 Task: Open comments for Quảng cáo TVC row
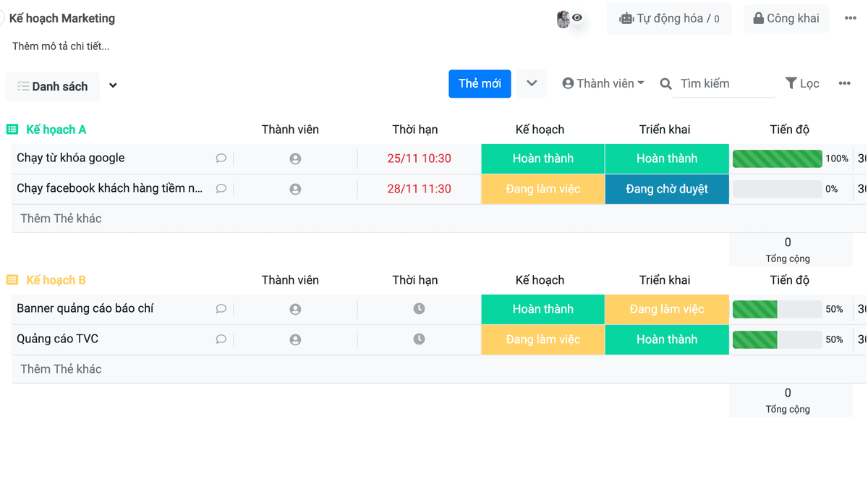pos(221,339)
